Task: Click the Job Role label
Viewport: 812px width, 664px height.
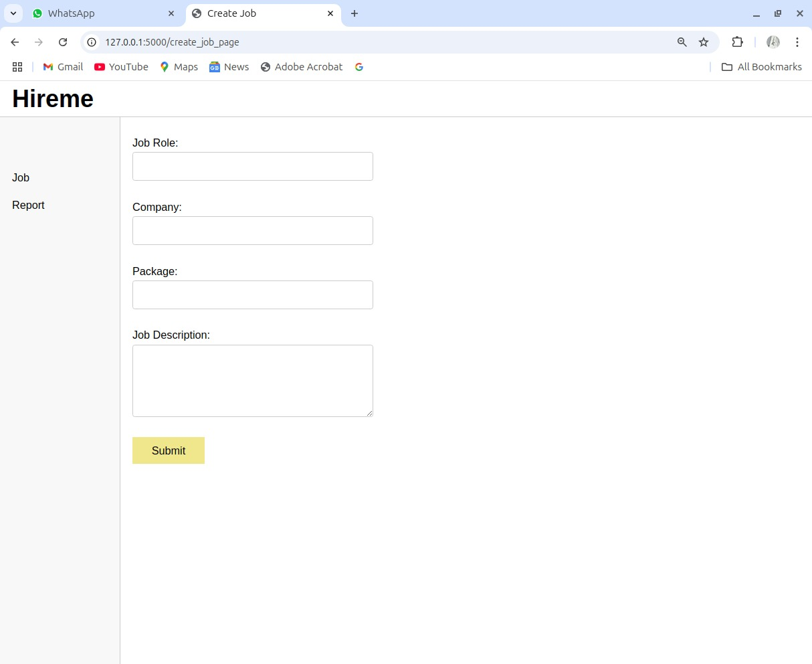Action: click(155, 143)
